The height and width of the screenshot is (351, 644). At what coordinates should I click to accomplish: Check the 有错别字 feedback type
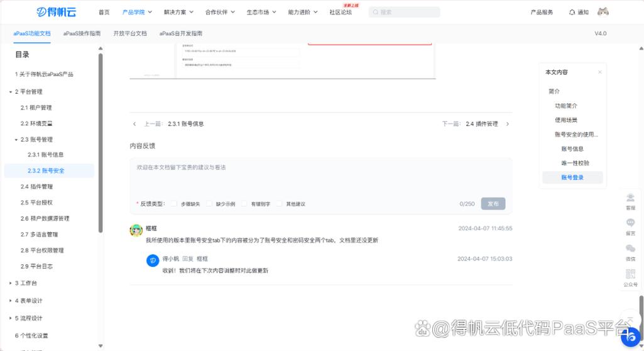point(244,204)
